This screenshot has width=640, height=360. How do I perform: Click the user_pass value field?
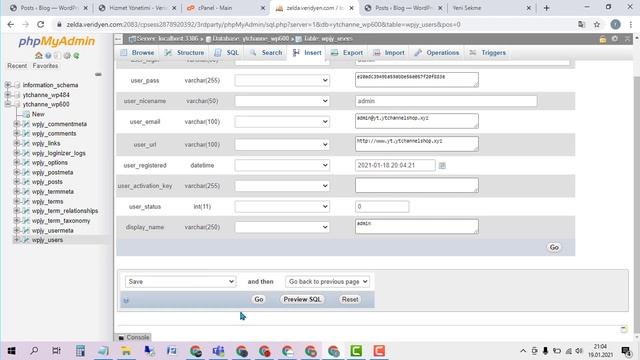(417, 80)
